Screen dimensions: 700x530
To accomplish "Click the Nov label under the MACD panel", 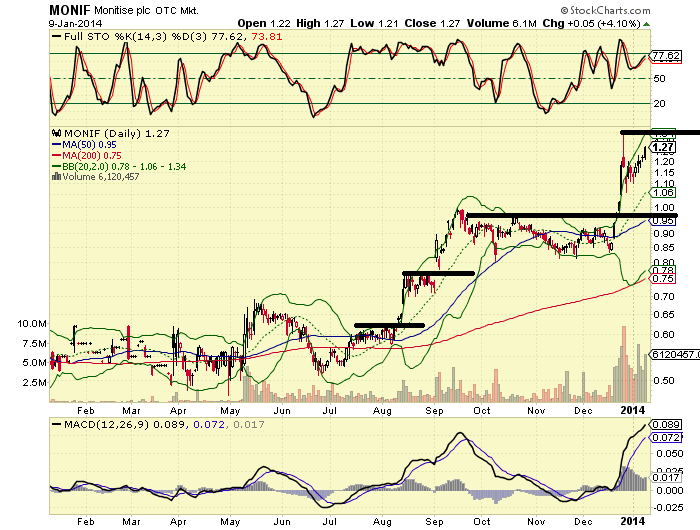I will click(536, 521).
